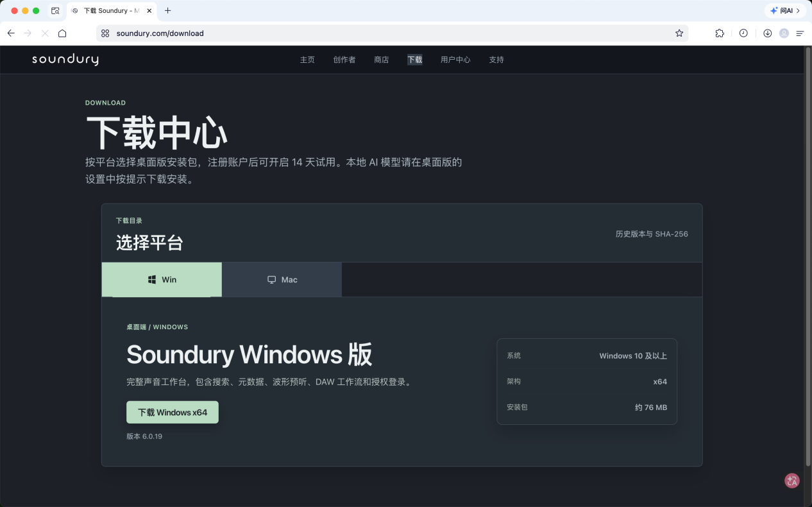The image size is (812, 507).
Task: Open site info icon in address bar
Action: pyautogui.click(x=105, y=33)
